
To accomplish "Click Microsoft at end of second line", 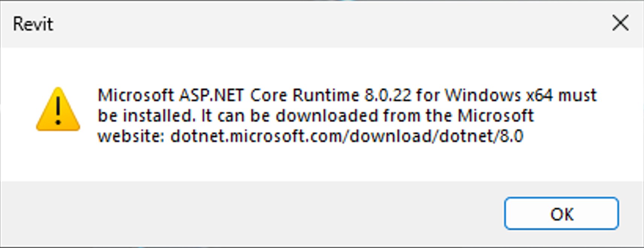I will coord(495,116).
